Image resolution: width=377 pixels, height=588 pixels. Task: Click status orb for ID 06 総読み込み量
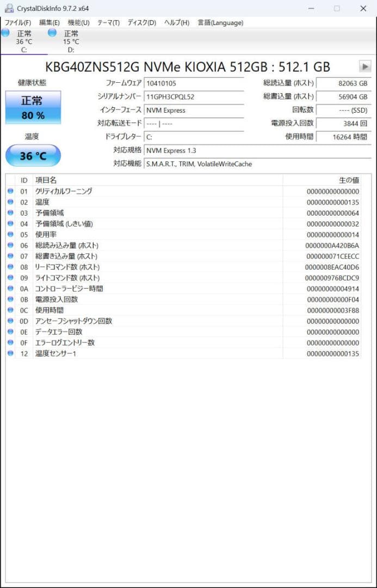(10, 245)
